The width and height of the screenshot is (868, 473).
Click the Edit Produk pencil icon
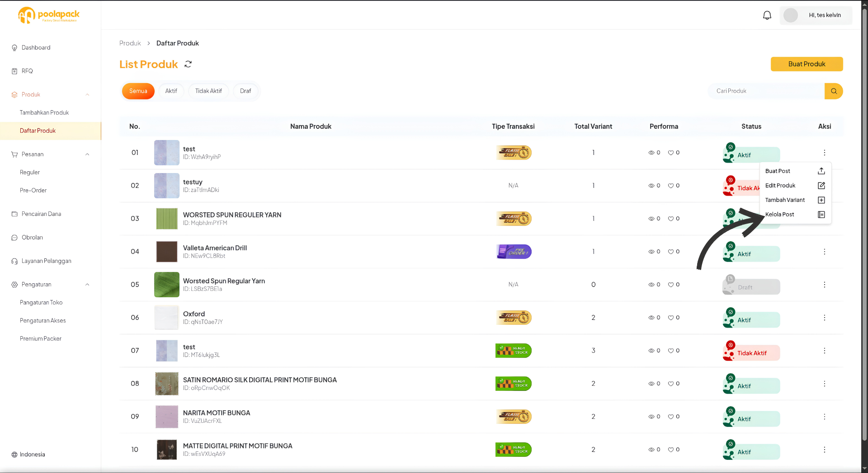(821, 185)
